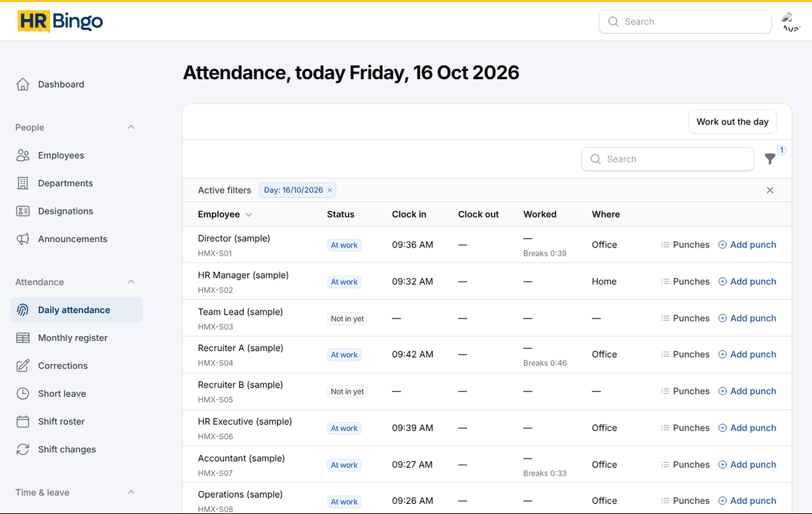Click the top search magnifier icon
This screenshot has height=514, width=812.
click(x=614, y=22)
